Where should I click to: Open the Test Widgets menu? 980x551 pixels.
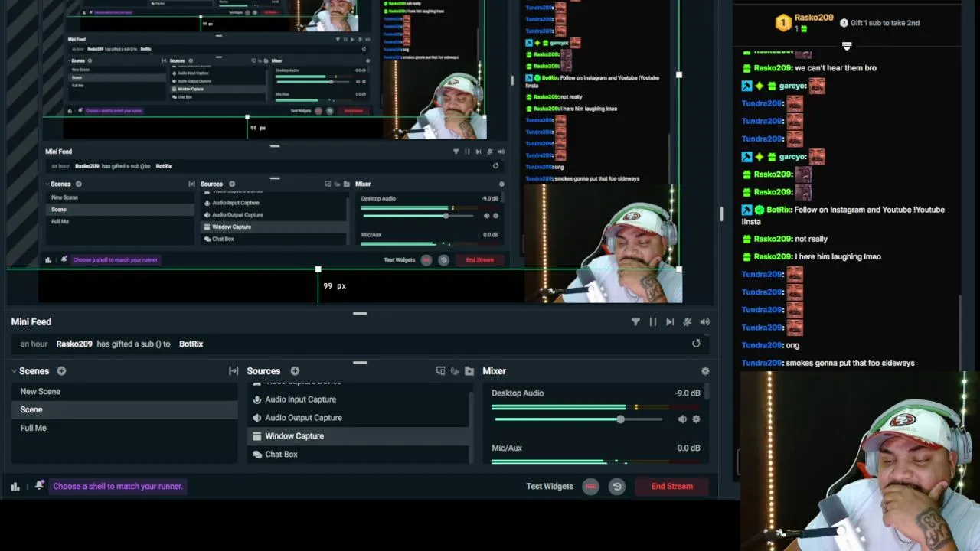point(550,486)
